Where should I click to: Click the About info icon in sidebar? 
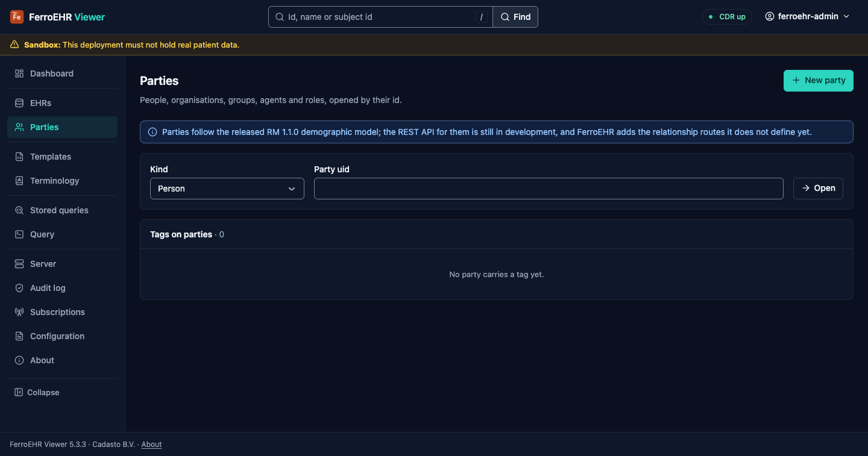pyautogui.click(x=19, y=360)
